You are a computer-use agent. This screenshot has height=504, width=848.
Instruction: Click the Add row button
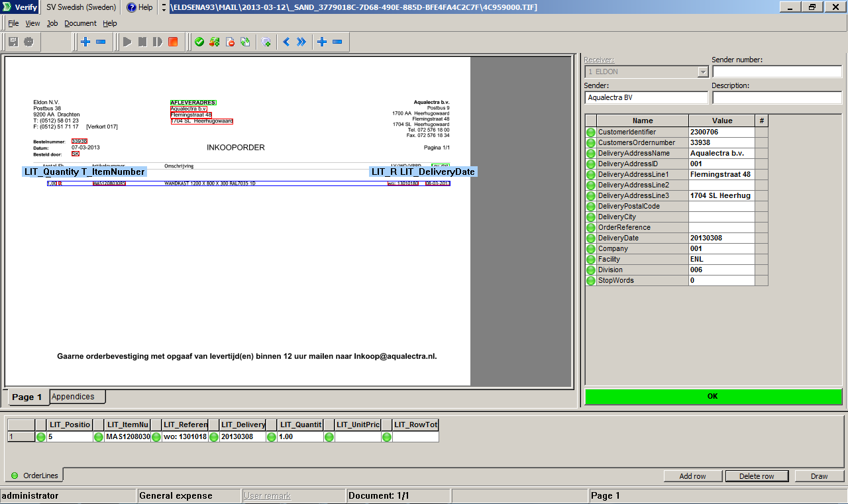click(692, 476)
